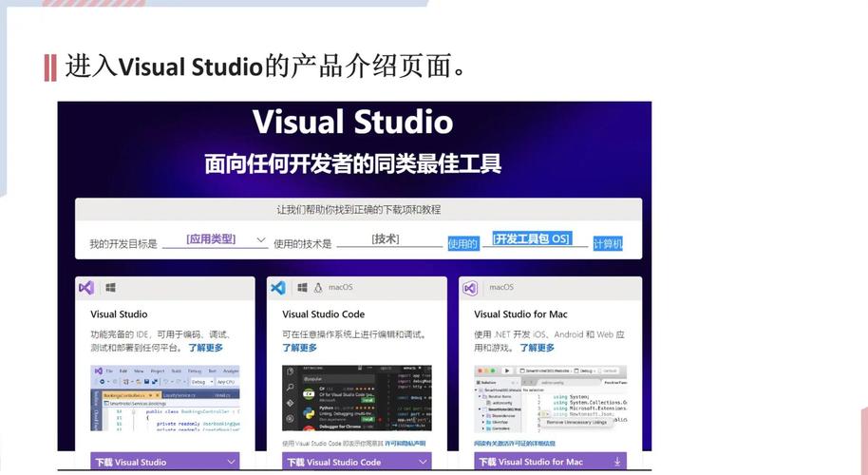This screenshot has width=868, height=475.
Task: Open the 应用类型 dropdown
Action: 216,239
